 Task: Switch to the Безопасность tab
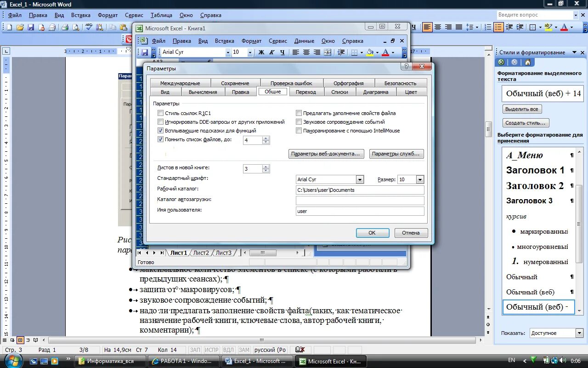tap(400, 83)
